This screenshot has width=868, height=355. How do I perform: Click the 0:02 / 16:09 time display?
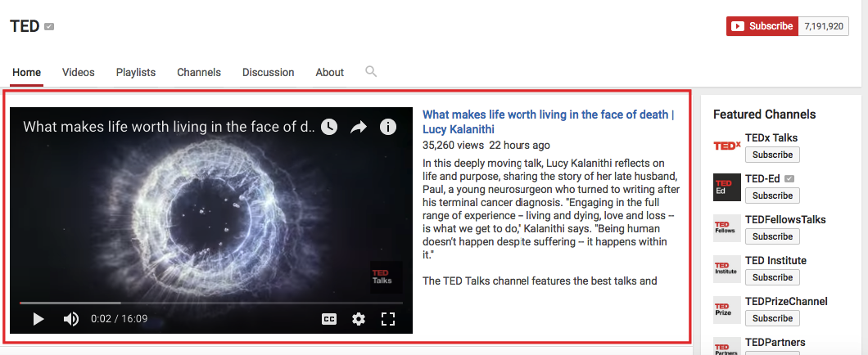pyautogui.click(x=119, y=319)
